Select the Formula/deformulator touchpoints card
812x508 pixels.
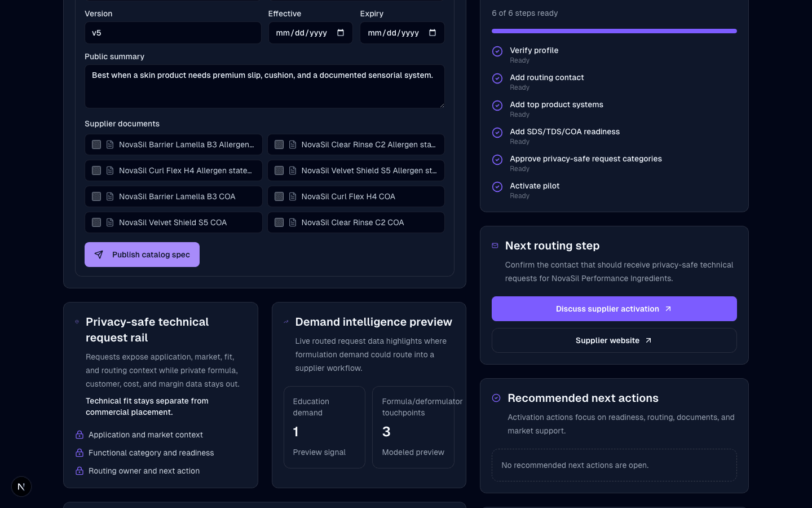coord(413,427)
